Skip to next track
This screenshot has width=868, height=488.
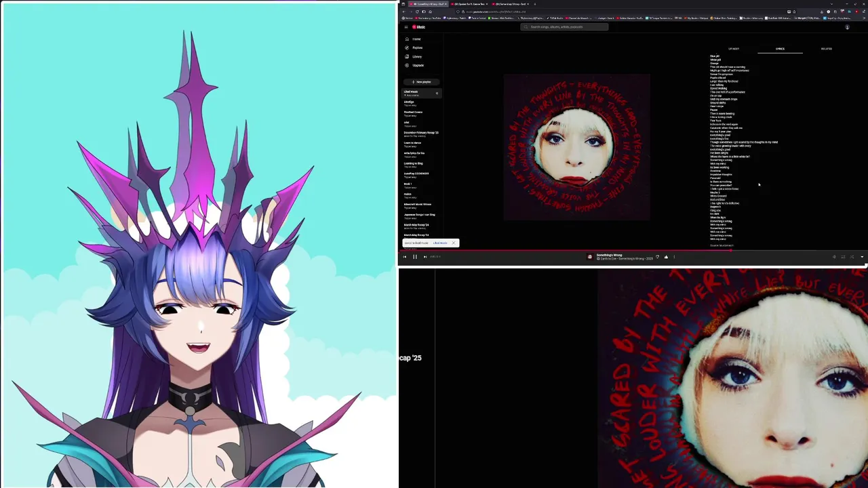tap(425, 257)
